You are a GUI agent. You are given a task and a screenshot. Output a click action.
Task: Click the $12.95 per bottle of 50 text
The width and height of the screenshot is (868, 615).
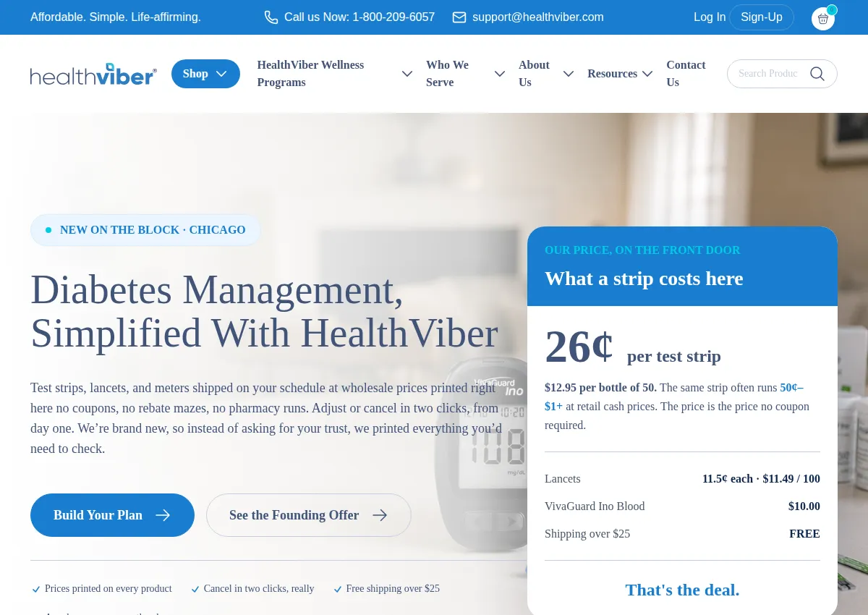click(x=600, y=388)
